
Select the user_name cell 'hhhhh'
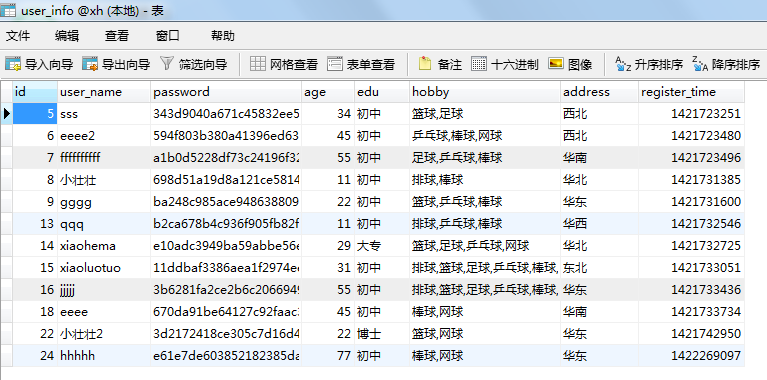[104, 356]
